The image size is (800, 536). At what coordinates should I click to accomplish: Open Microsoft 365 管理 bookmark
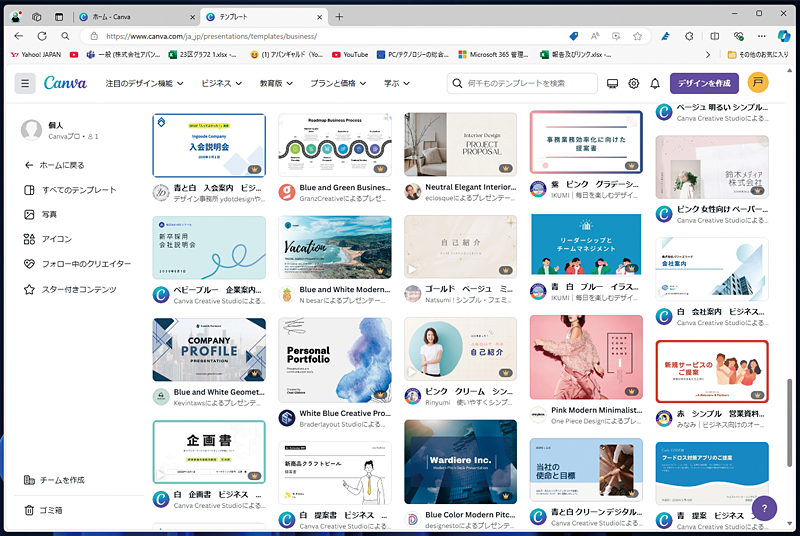click(x=493, y=55)
